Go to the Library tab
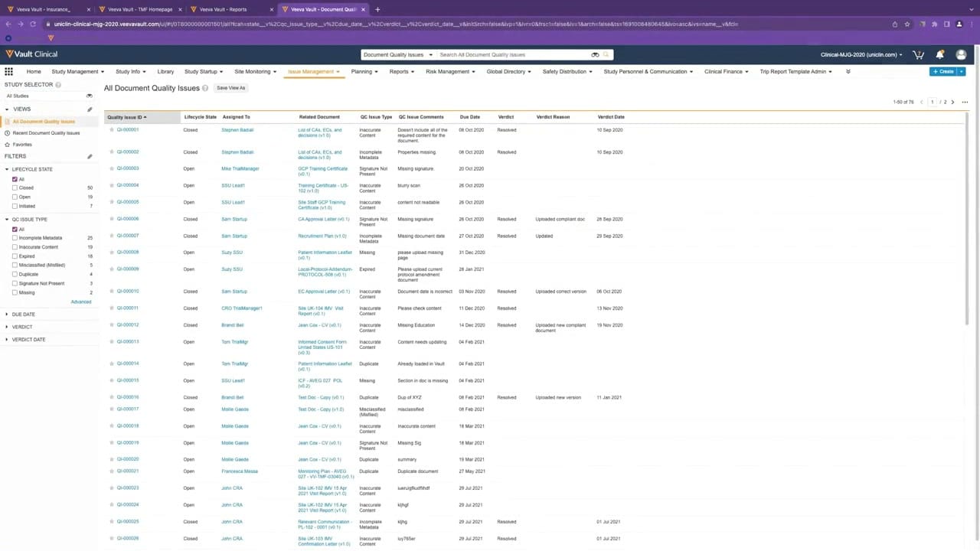The height and width of the screenshot is (551, 980). pos(165,71)
